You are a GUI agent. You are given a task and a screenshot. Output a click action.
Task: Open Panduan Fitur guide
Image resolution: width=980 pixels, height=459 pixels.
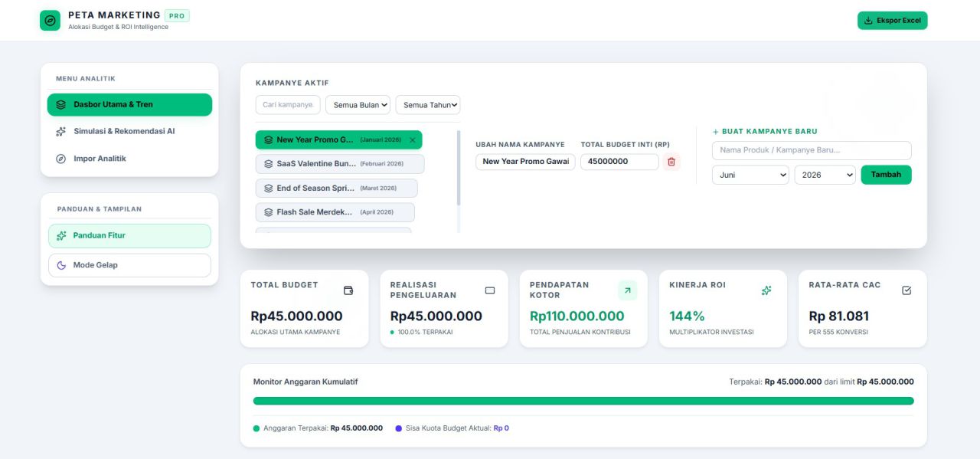pyautogui.click(x=129, y=236)
